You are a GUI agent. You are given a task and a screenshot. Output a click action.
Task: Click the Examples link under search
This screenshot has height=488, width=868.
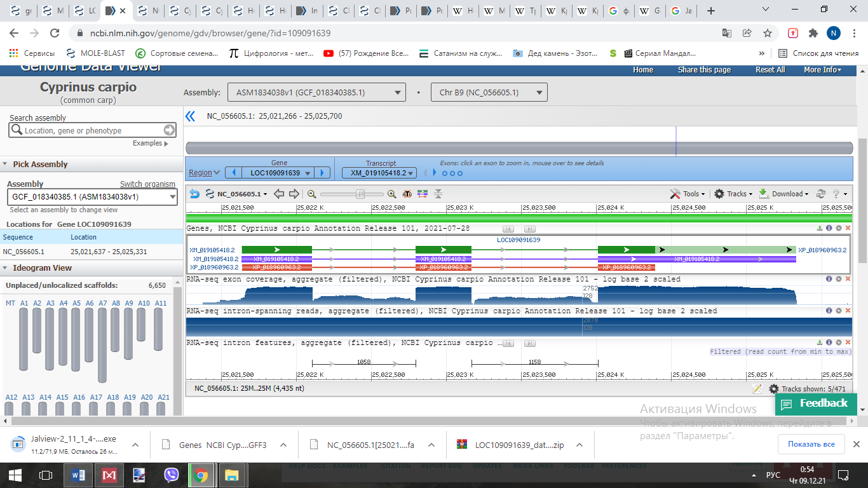[150, 144]
